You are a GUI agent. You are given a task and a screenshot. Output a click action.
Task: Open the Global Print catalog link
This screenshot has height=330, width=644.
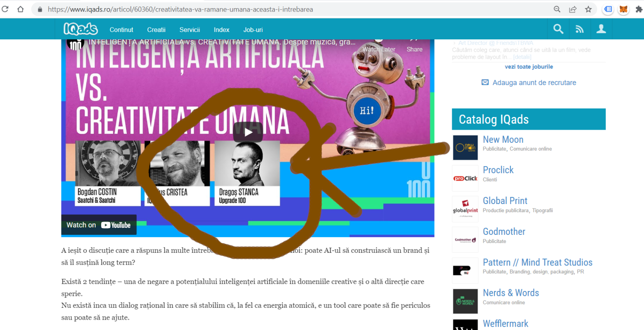tap(505, 201)
